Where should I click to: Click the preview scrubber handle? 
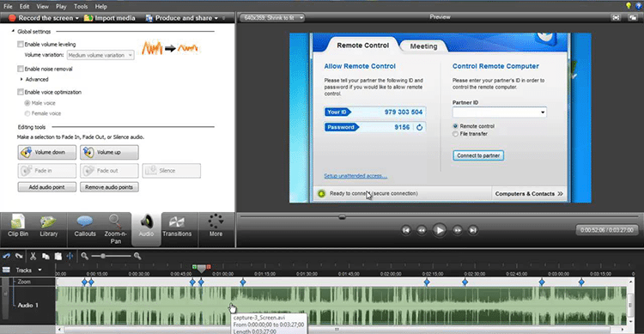pos(342,216)
